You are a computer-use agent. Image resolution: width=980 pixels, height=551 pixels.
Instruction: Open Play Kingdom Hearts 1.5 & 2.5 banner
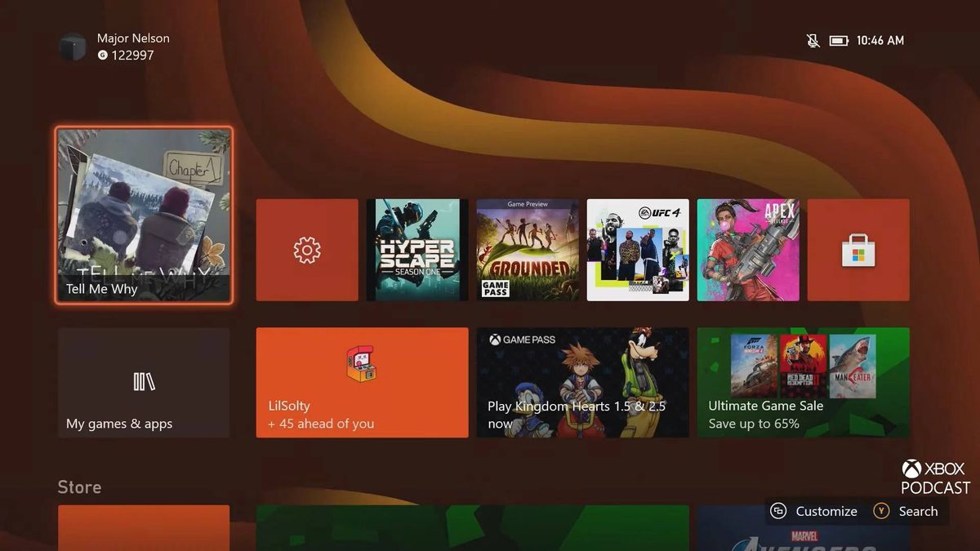(x=582, y=382)
